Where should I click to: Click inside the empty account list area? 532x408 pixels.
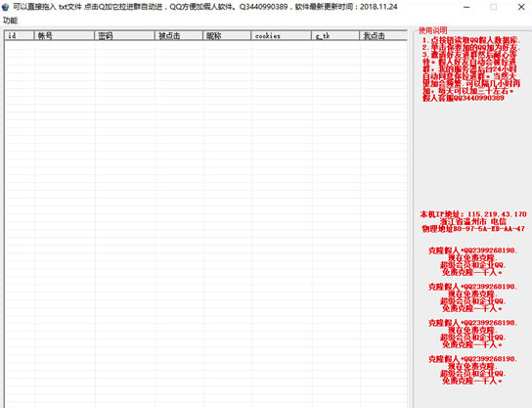(x=206, y=224)
